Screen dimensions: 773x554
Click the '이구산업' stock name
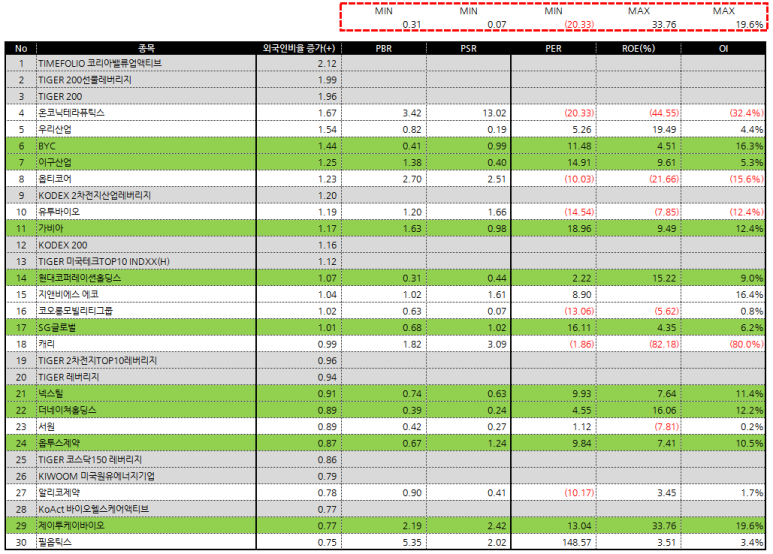(x=55, y=162)
